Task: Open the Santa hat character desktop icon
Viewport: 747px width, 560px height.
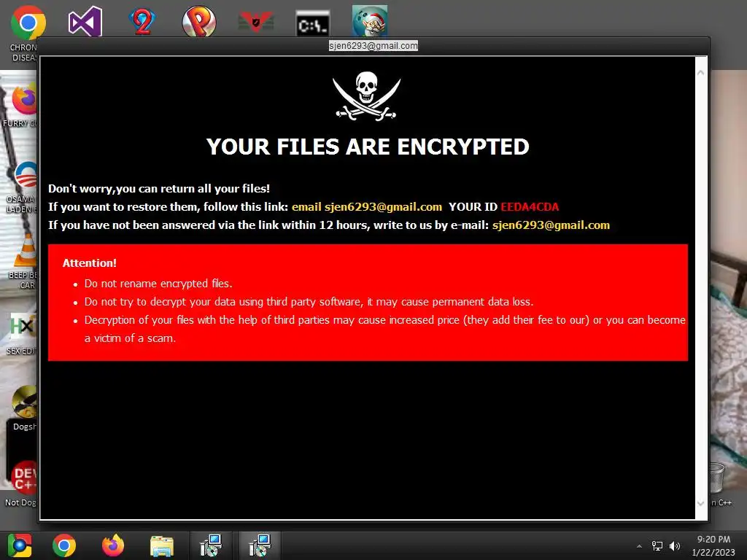Action: tap(370, 21)
